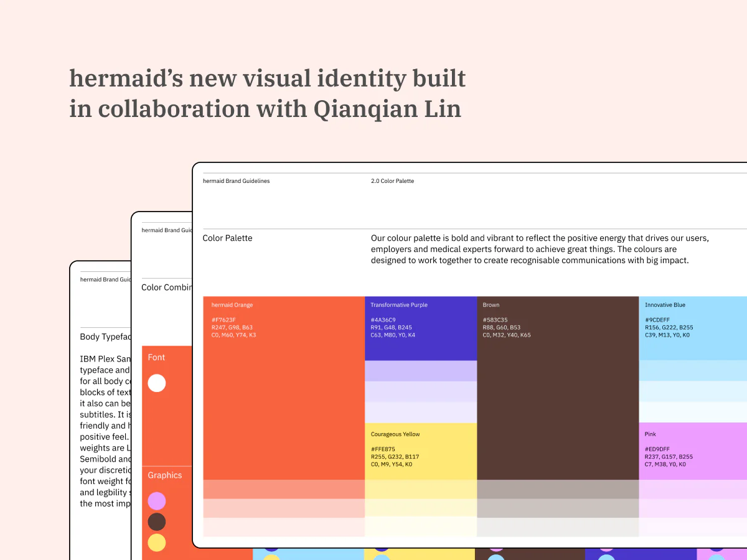Click the darkest blue tint strip
Image resolution: width=747 pixels, height=560 pixels.
pos(693,371)
